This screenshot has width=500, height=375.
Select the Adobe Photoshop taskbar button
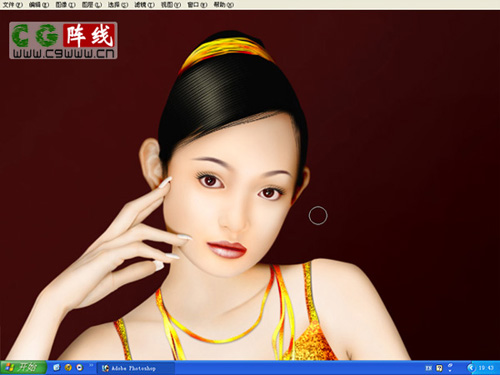[x=135, y=368]
